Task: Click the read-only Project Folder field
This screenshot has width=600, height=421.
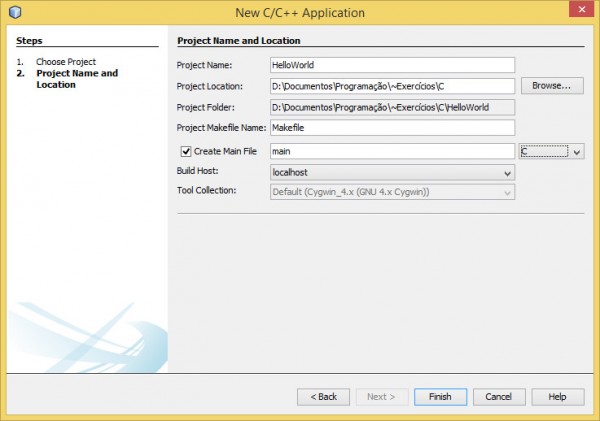Action: pyautogui.click(x=392, y=107)
